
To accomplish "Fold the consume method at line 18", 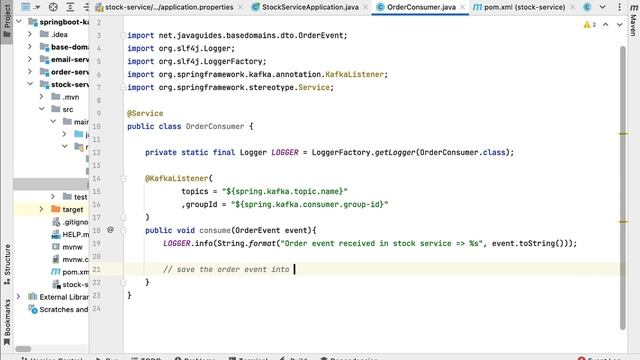I will coord(123,230).
